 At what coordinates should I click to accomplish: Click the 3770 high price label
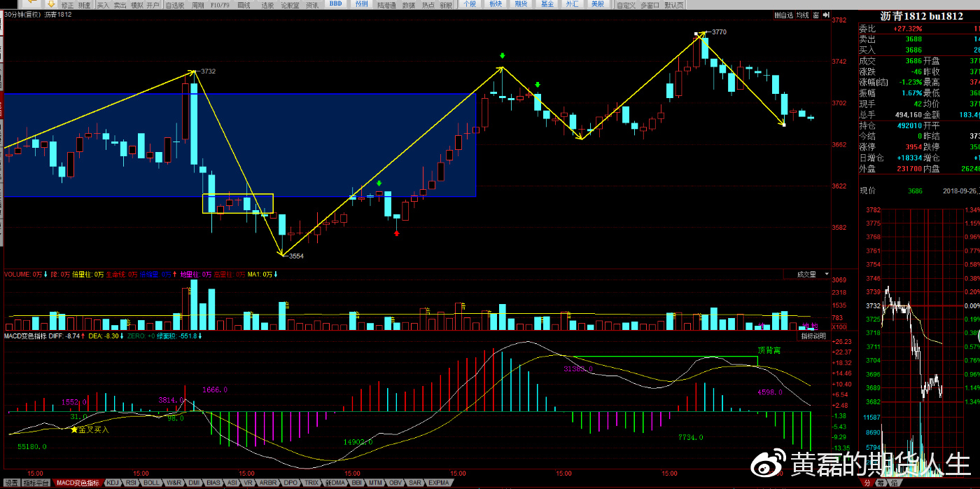coord(719,32)
